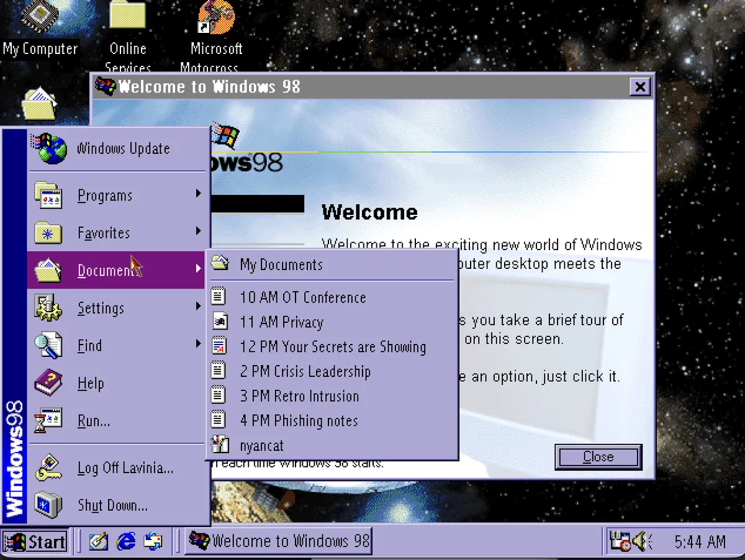Open the 11 AM Privacy document
This screenshot has width=745, height=560.
332,322
